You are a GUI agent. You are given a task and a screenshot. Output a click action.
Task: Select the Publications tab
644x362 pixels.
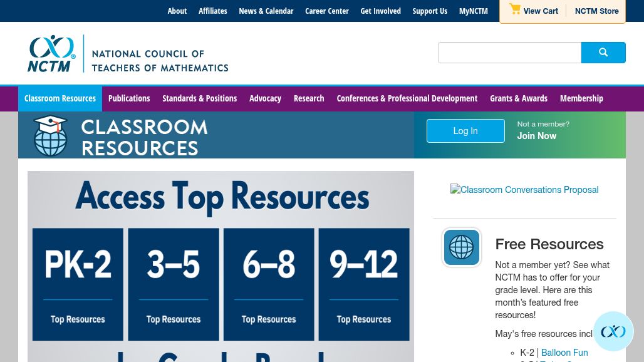[x=129, y=98]
